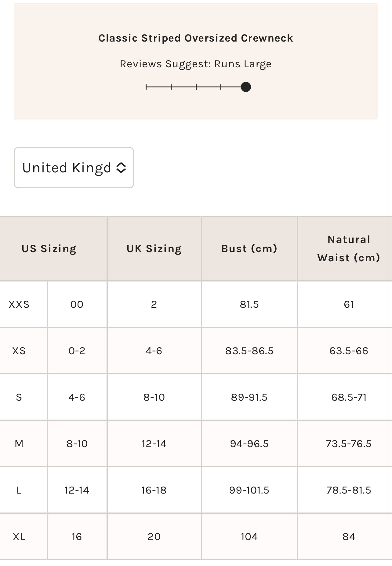Select the L size row label
Image resolution: width=392 pixels, height=566 pixels.
[x=19, y=490]
